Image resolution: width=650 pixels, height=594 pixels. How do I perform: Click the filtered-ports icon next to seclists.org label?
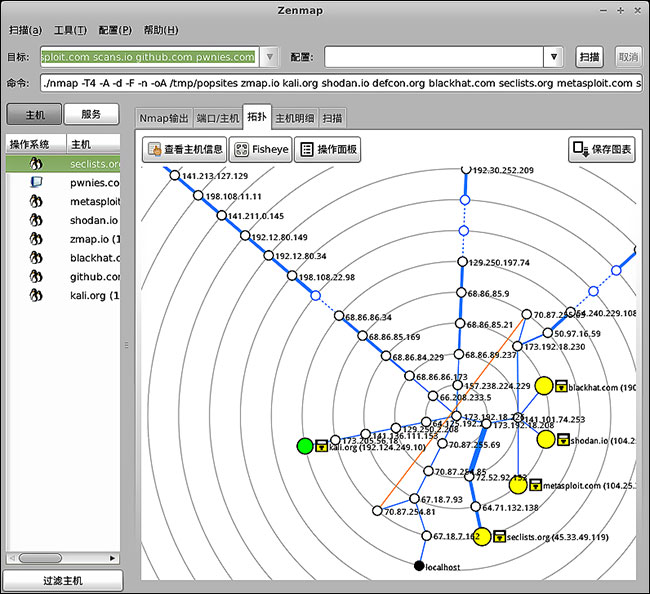pyautogui.click(x=500, y=536)
